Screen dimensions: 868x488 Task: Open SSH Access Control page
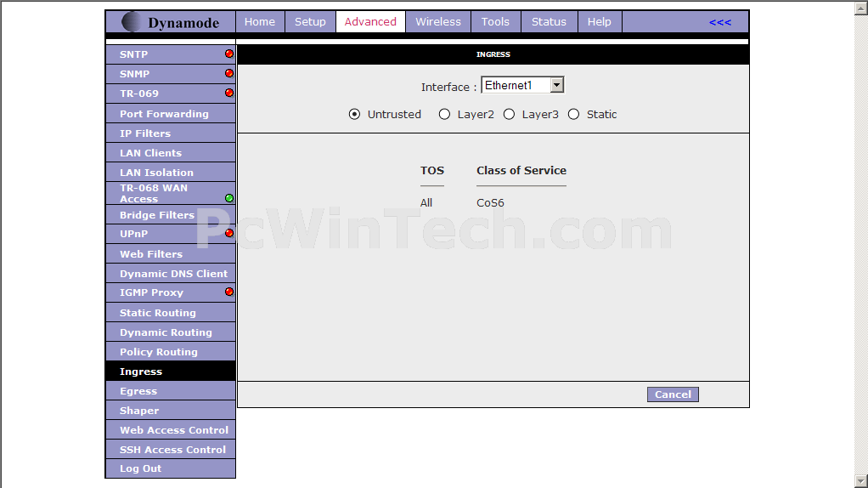[x=170, y=449]
